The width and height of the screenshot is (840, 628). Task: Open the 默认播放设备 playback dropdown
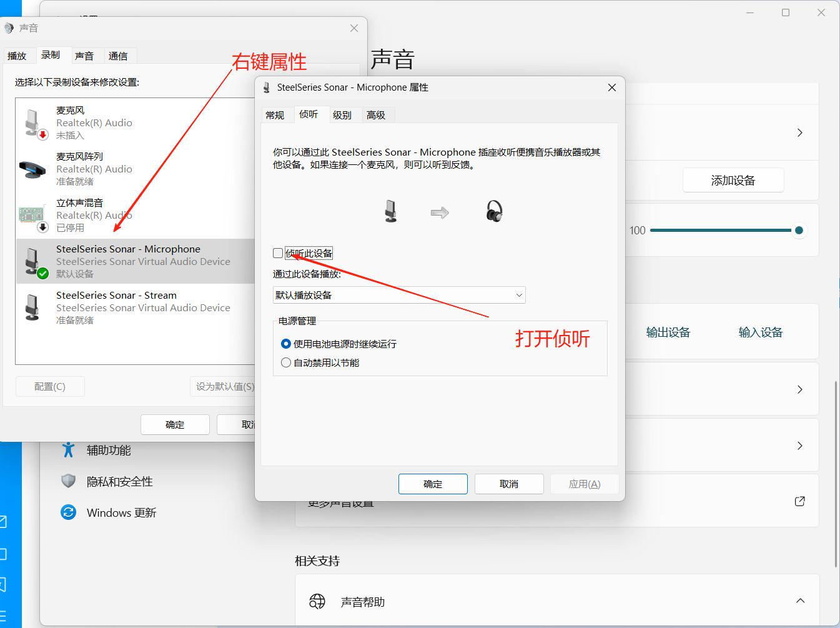pos(399,295)
